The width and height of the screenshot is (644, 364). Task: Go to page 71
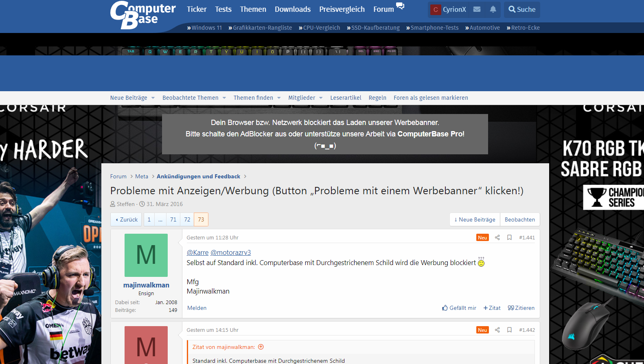click(173, 219)
